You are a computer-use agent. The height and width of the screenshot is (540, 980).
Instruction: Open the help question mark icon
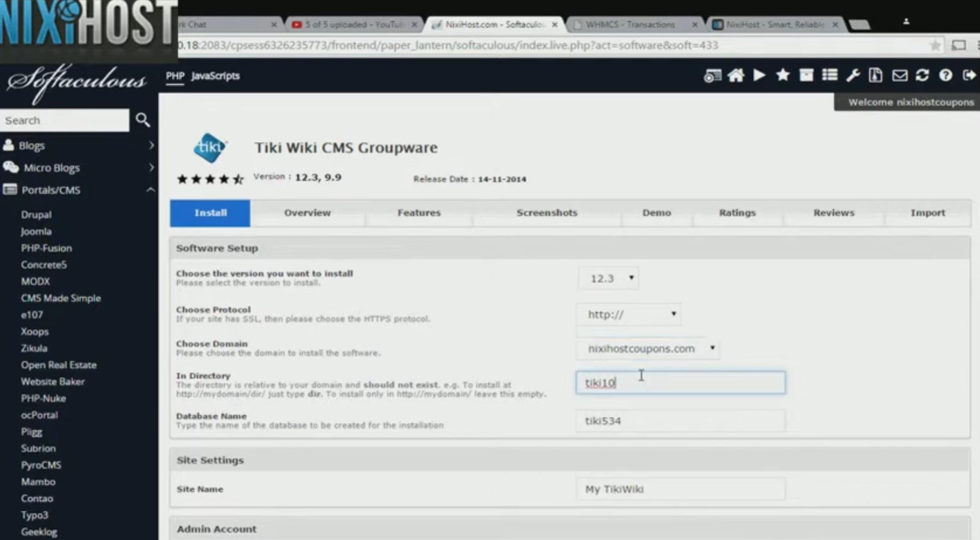pyautogui.click(x=945, y=75)
